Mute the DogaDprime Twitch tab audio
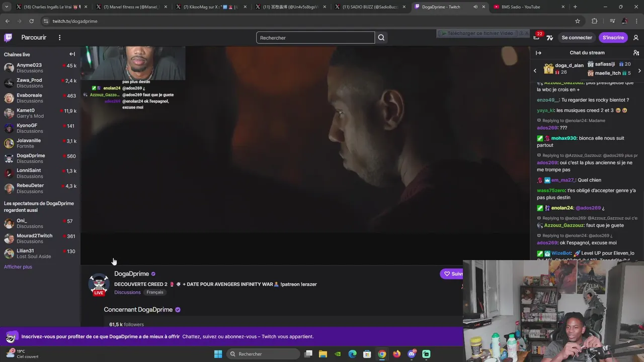Image resolution: width=644 pixels, height=362 pixels. click(475, 7)
